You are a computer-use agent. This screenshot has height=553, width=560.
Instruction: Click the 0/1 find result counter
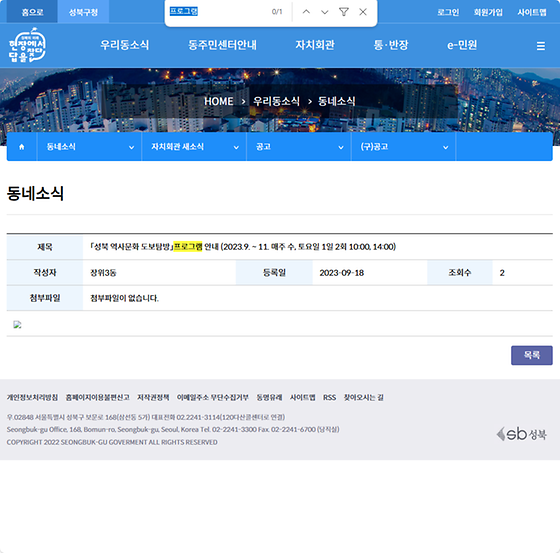point(277,12)
